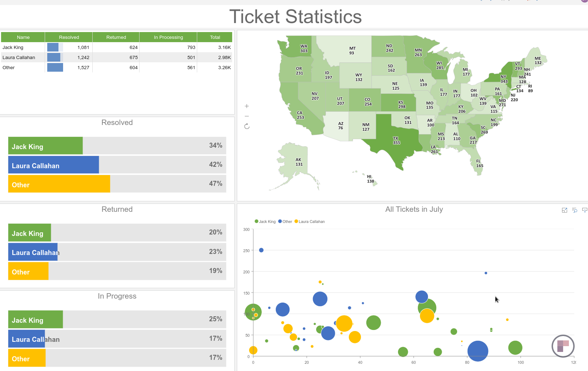Image resolution: width=588 pixels, height=371 pixels.
Task: Open the chart's inspect data icon
Action: [x=575, y=210]
